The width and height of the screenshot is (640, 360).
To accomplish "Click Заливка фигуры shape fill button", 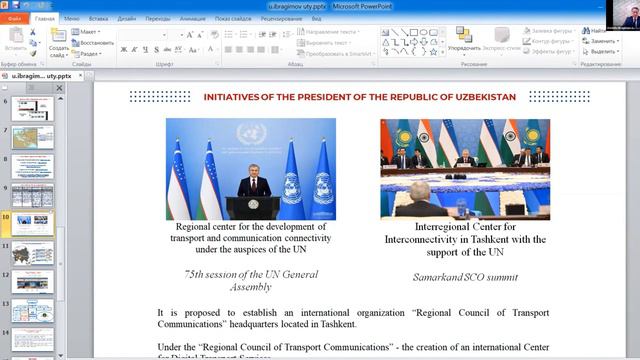I will tap(549, 31).
